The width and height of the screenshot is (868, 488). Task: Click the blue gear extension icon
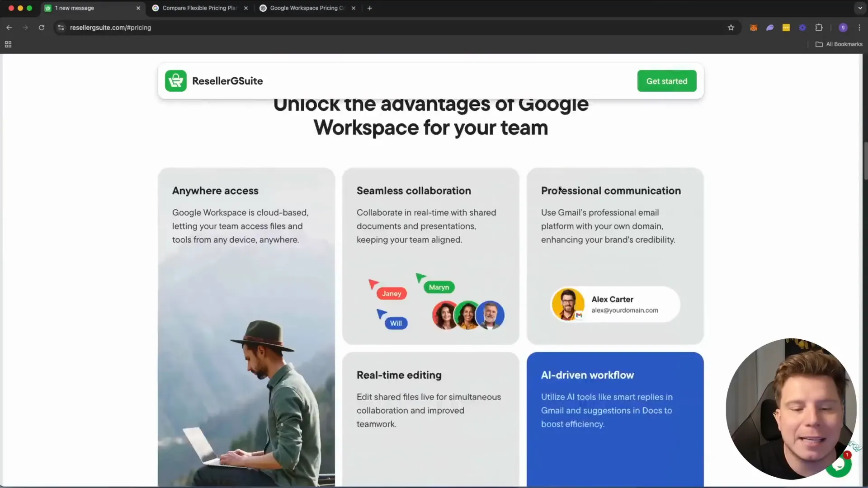click(x=802, y=28)
